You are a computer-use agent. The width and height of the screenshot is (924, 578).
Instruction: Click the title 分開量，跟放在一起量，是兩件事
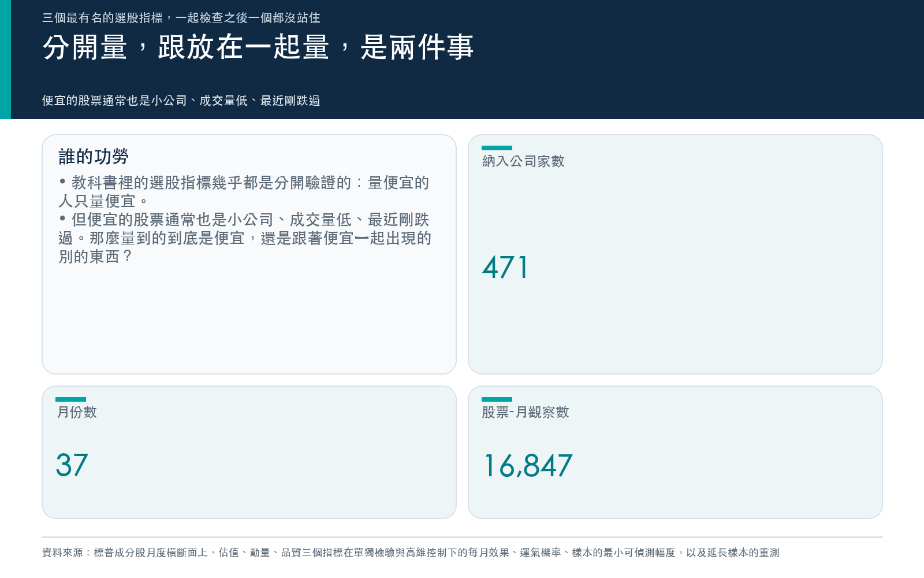[258, 47]
